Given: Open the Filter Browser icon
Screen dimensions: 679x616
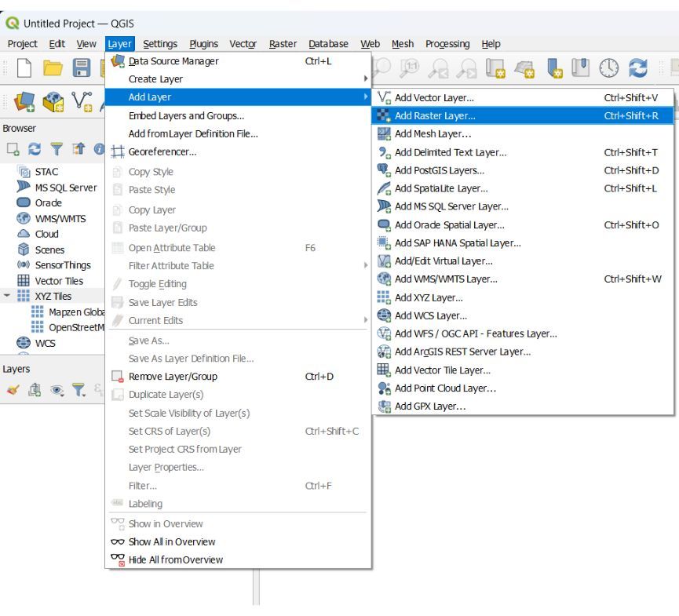Looking at the screenshot, I should [57, 148].
